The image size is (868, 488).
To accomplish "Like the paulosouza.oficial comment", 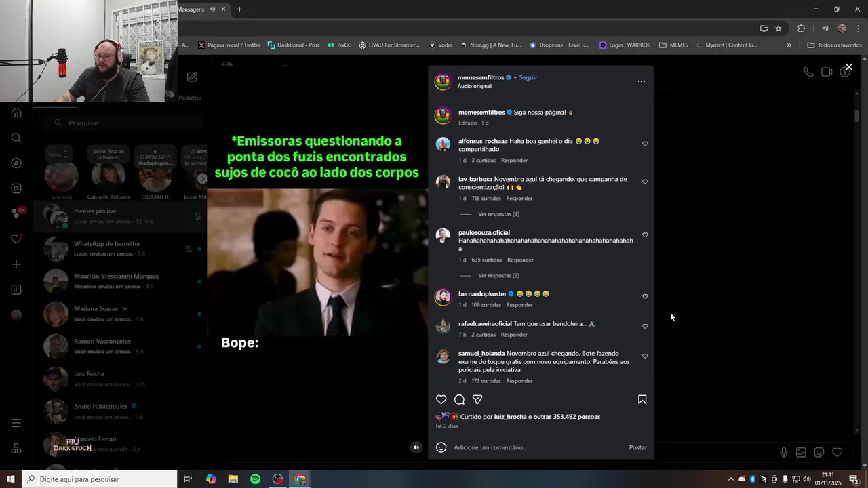I will (645, 235).
